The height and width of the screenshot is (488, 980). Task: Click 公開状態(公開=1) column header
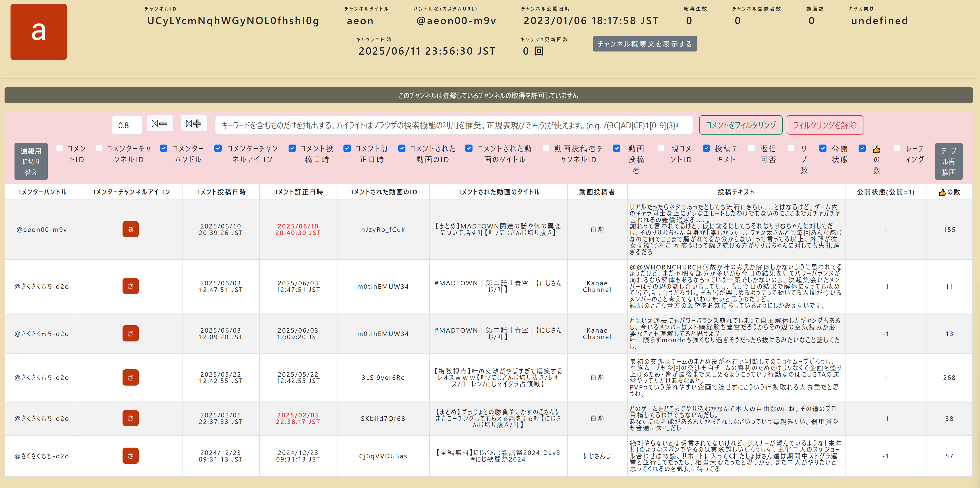[x=885, y=192]
